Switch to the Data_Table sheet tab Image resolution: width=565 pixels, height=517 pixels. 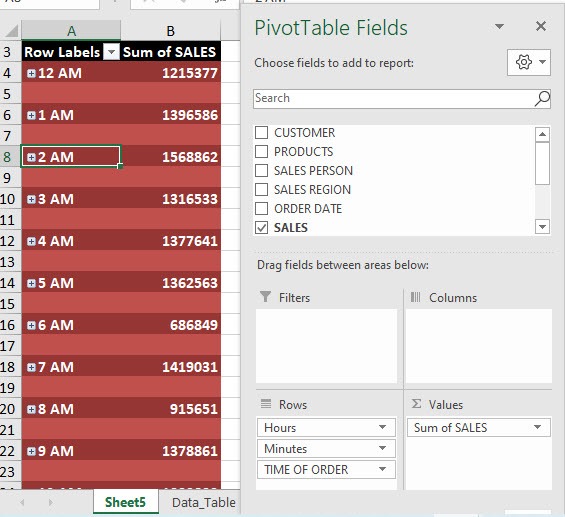tap(204, 502)
